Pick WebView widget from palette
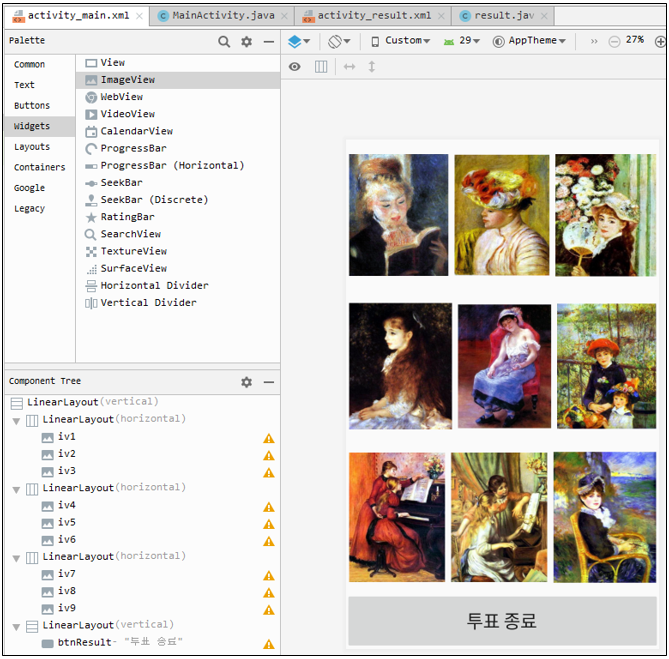 178,97
